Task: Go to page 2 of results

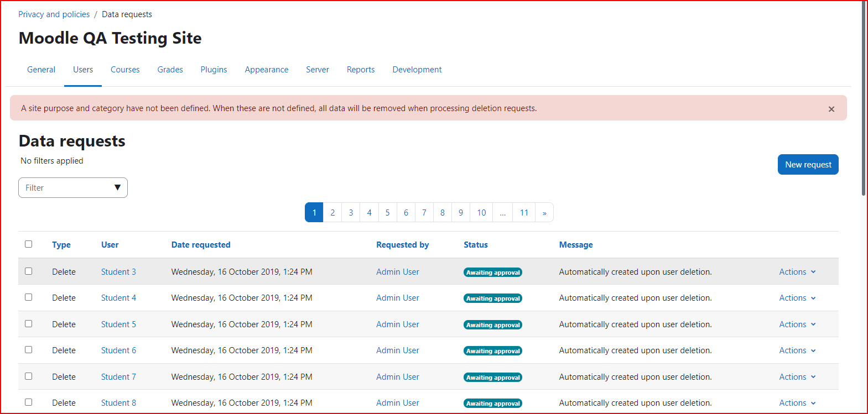Action: [332, 213]
